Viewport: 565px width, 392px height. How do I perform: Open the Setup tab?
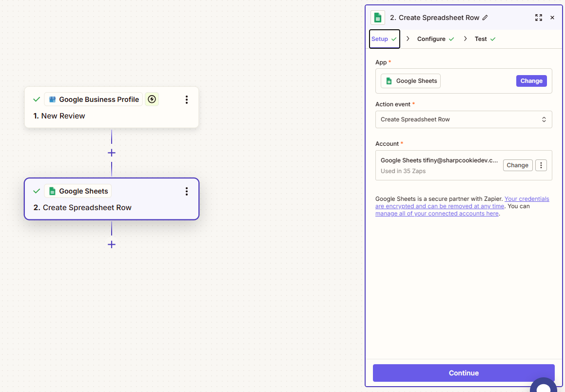(385, 39)
